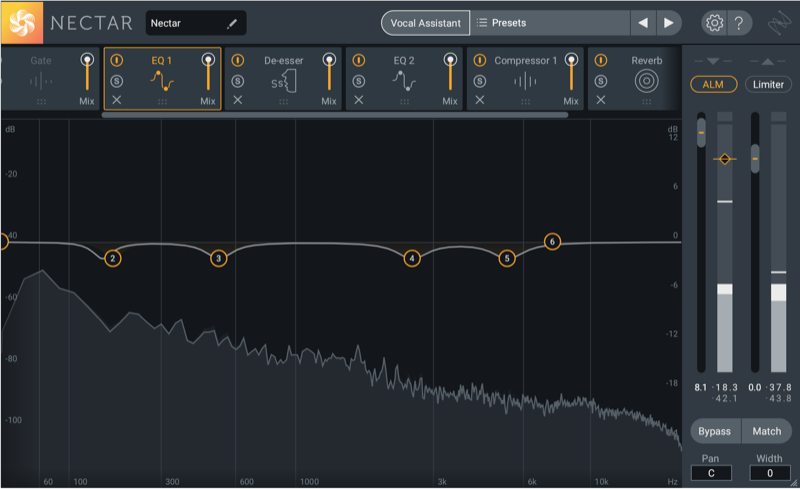Click the iZotope Nectar logo icon
The image size is (800, 489).
click(x=22, y=23)
